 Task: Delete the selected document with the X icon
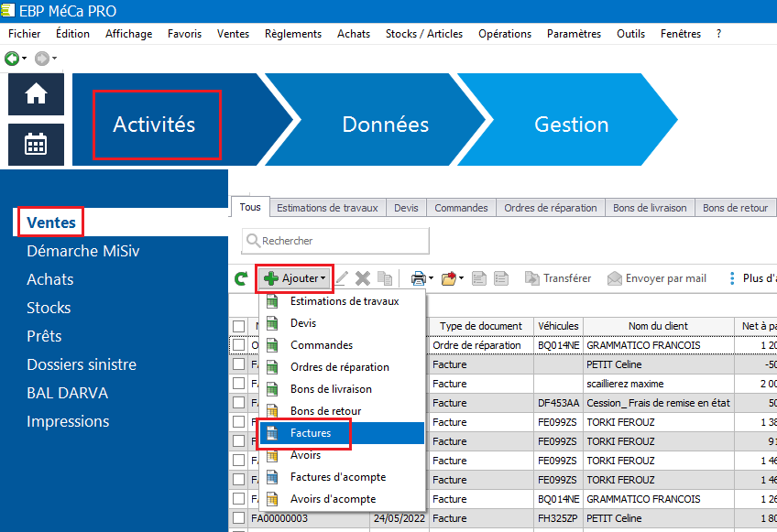[x=363, y=278]
